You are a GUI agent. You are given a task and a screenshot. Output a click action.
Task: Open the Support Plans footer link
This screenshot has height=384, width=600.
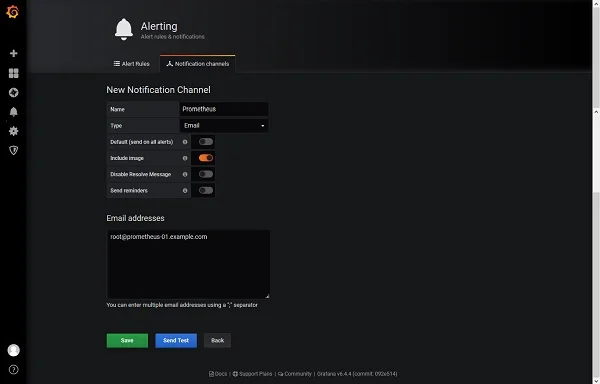coord(253,374)
